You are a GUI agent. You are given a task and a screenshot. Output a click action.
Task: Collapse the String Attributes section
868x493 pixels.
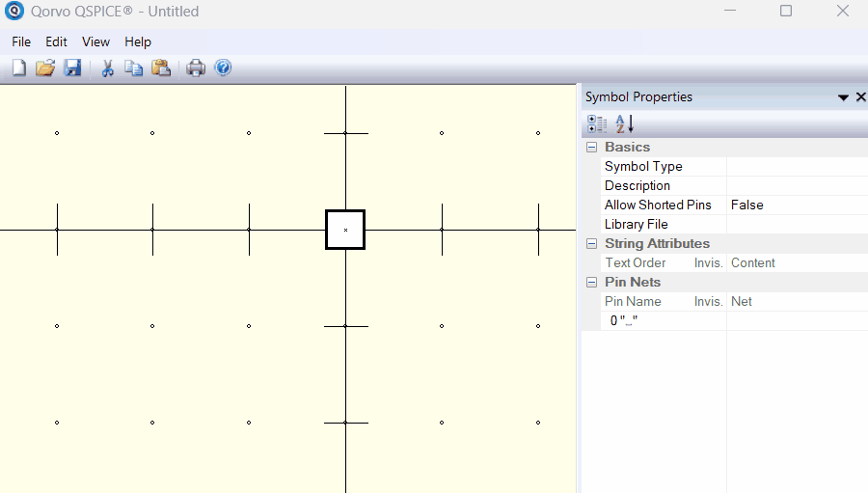pos(591,244)
